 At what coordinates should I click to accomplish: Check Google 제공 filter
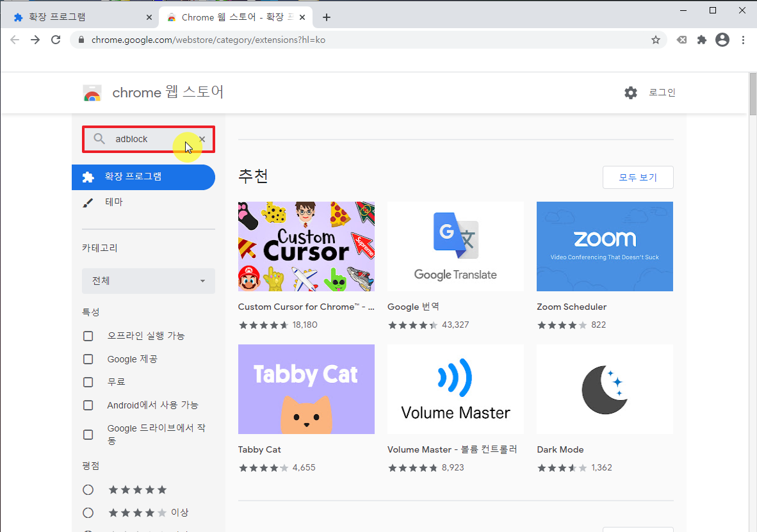point(88,359)
